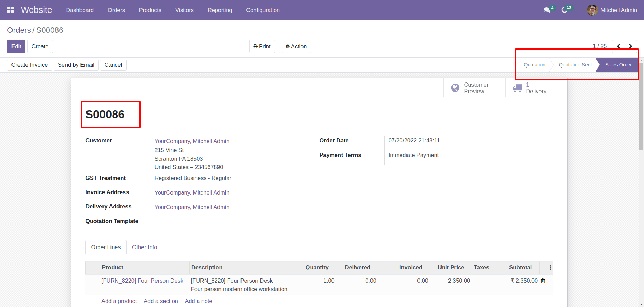This screenshot has height=307, width=644.
Task: Open the conversations chat icon
Action: (547, 10)
